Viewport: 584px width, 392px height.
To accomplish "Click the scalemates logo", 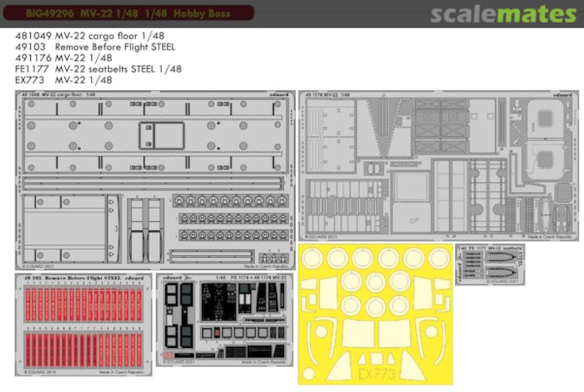I will [503, 14].
